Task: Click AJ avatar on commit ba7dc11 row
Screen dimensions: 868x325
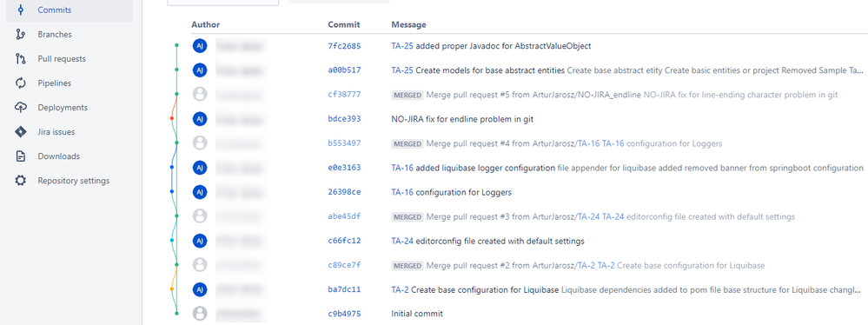Action: pyautogui.click(x=200, y=289)
